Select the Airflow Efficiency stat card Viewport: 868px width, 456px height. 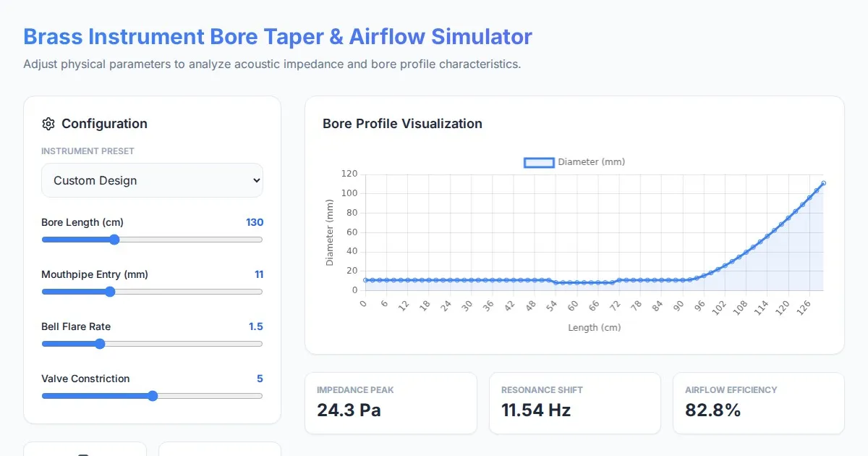click(758, 403)
